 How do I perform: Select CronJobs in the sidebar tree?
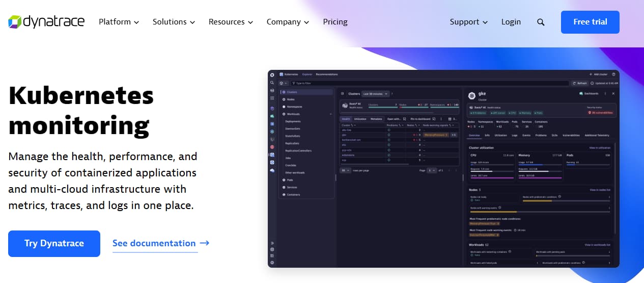coord(291,165)
